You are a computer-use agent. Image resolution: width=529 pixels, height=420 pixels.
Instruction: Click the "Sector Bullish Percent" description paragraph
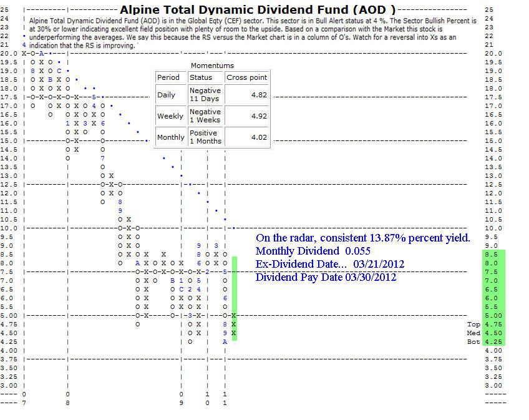[253, 33]
